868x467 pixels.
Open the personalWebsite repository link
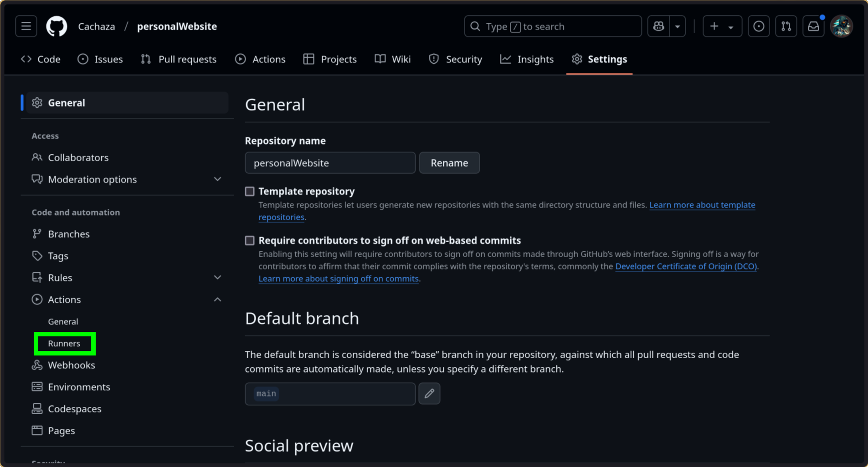pos(177,26)
